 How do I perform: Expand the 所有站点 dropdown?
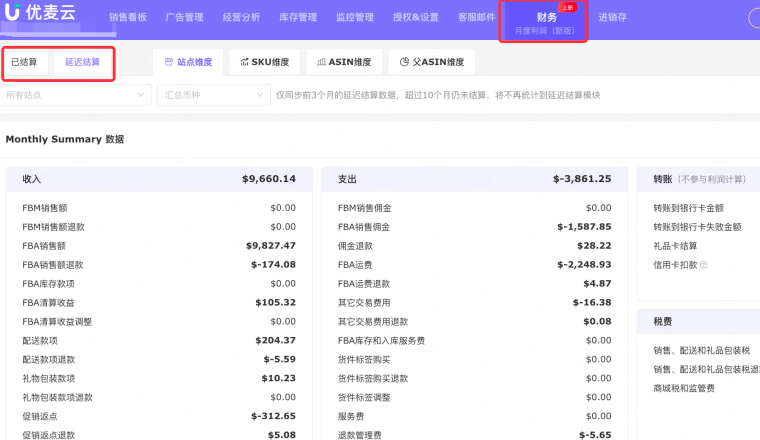(x=76, y=95)
